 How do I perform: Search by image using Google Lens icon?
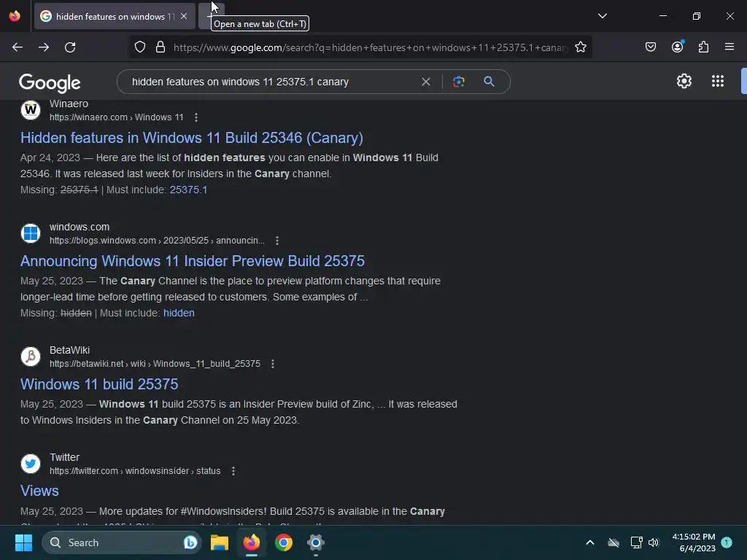tap(458, 82)
